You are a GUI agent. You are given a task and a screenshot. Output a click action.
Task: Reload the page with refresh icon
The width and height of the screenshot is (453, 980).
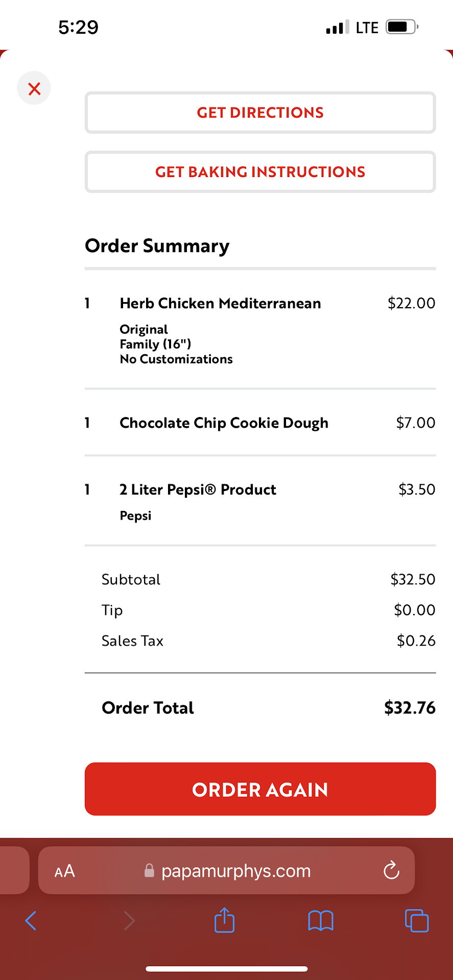click(391, 870)
